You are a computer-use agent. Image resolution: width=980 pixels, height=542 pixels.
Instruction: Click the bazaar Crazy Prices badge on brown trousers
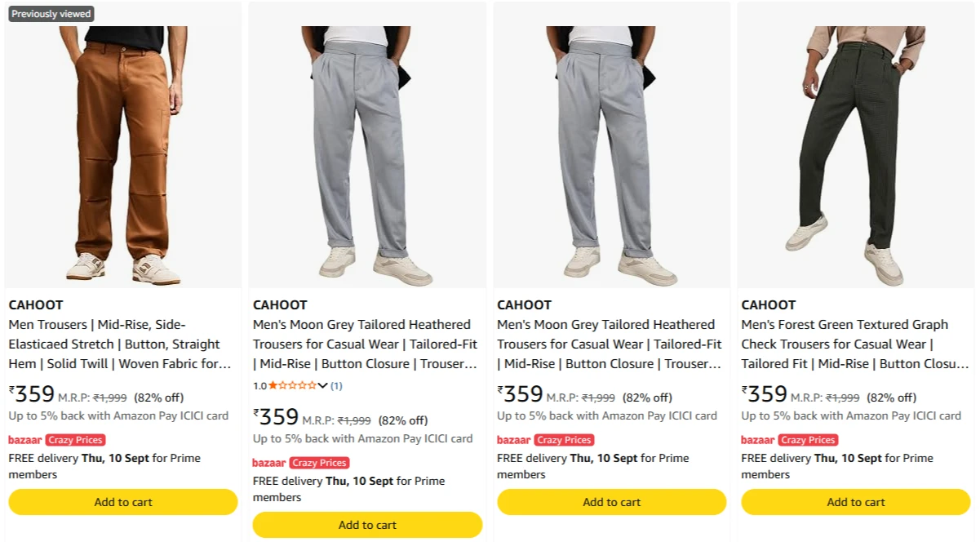(57, 440)
